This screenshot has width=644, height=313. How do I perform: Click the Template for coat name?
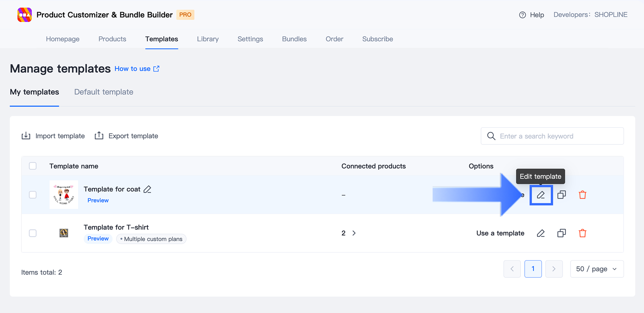[112, 189]
